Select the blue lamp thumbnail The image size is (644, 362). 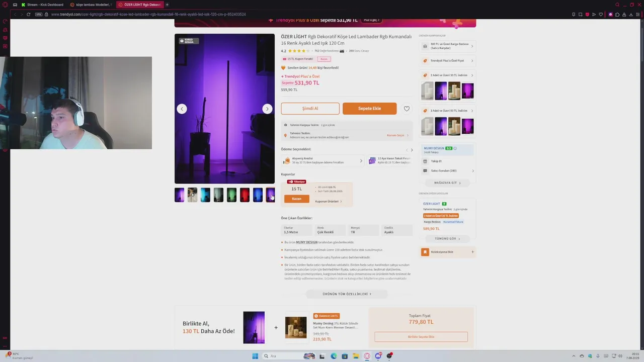(x=258, y=195)
